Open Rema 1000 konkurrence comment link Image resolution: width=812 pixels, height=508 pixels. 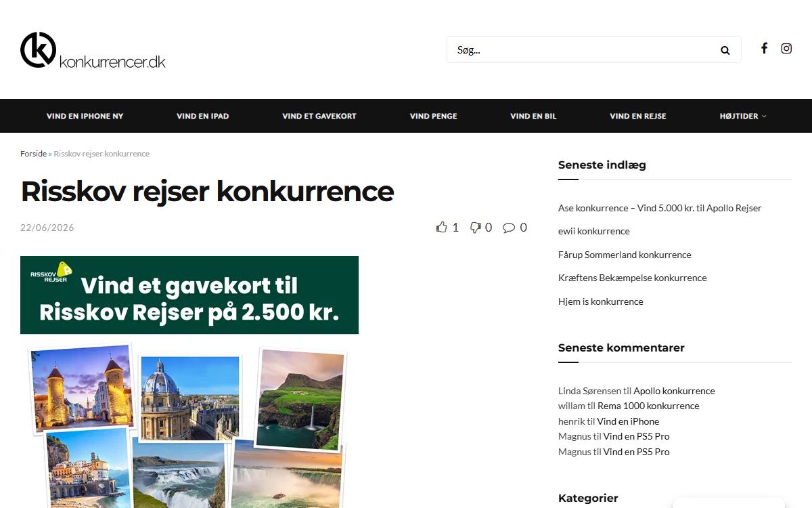[648, 406]
